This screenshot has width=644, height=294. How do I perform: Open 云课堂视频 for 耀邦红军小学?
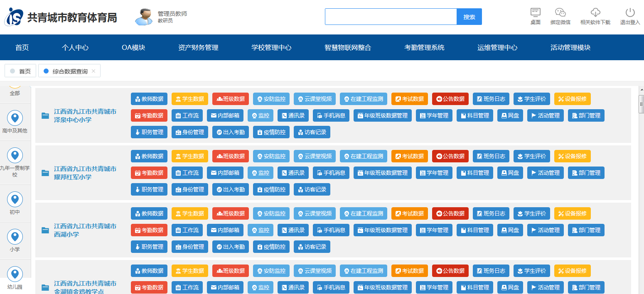(315, 156)
